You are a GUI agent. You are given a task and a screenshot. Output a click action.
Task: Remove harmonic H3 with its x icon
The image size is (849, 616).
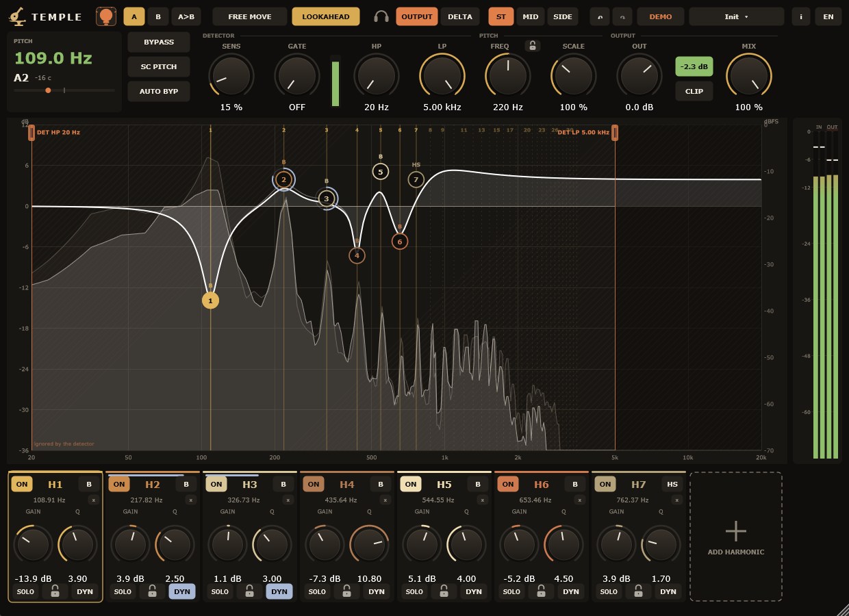(x=288, y=500)
